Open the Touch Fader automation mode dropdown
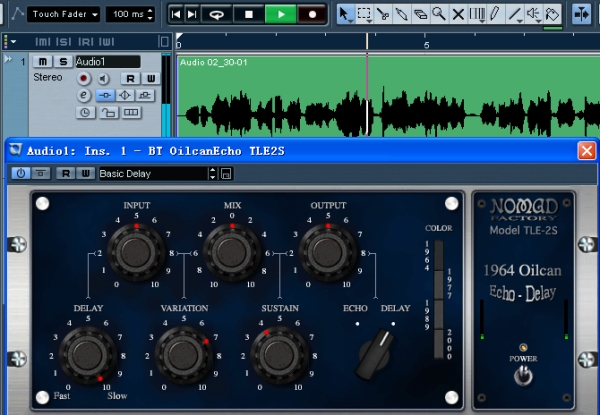The image size is (600, 415). click(x=64, y=14)
